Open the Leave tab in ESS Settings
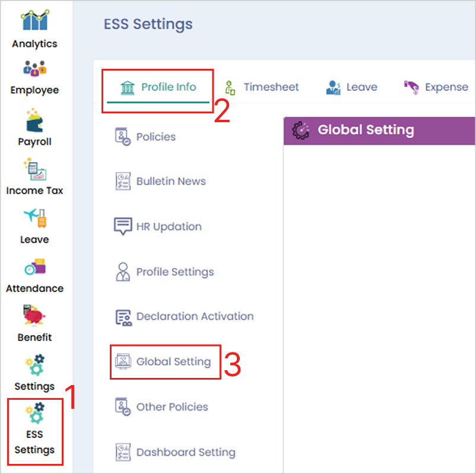Screen dimensions: 476x474 point(351,87)
